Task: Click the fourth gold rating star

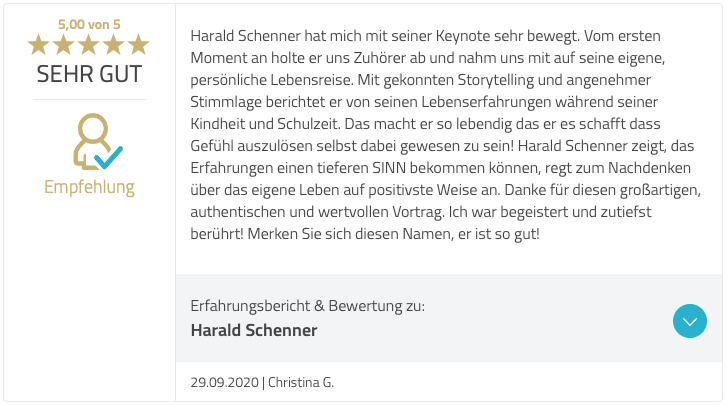Action: tap(114, 44)
